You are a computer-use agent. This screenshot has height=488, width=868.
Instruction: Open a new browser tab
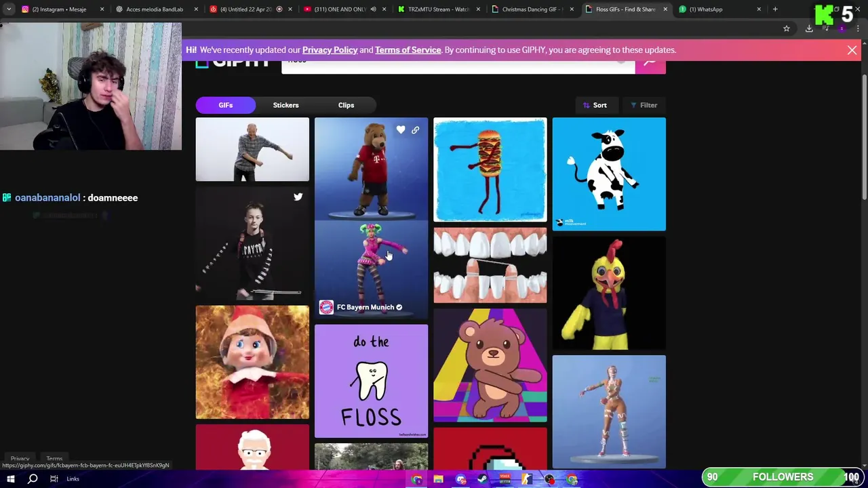[775, 9]
